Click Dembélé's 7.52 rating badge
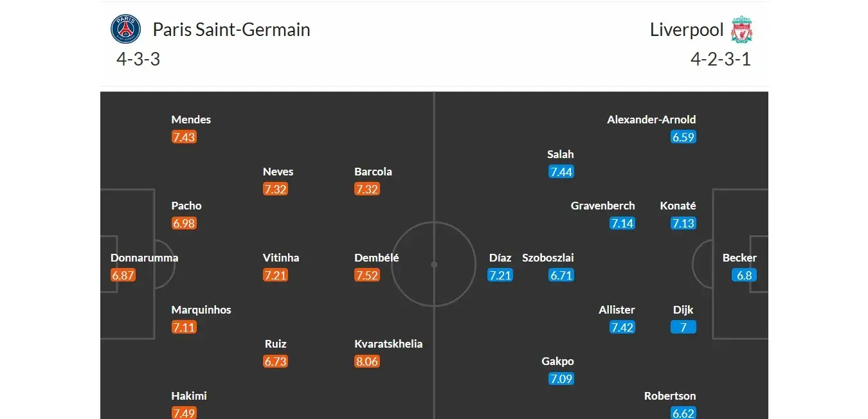This screenshot has width=868, height=419. point(366,275)
